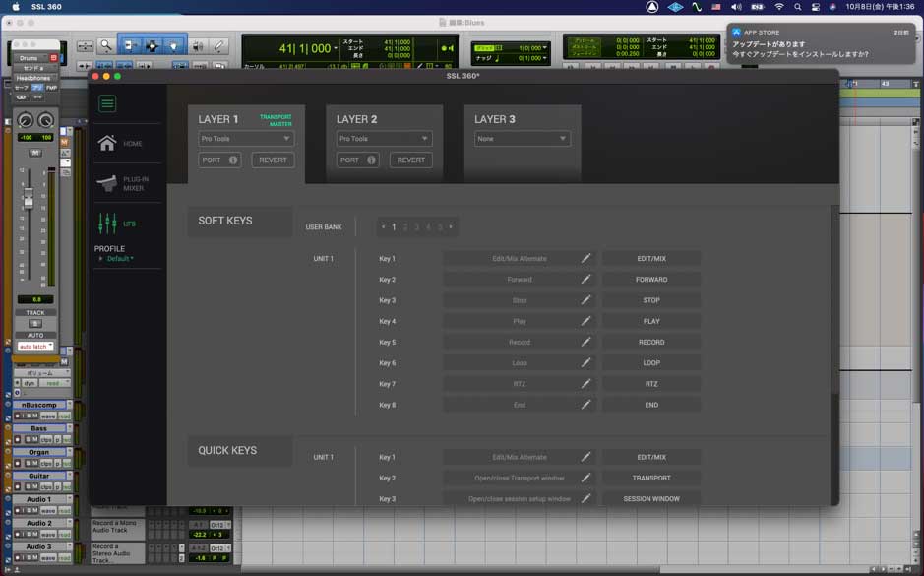Edit the Soft Key 6 Loop pencil icon
The height and width of the screenshot is (576, 924).
click(585, 363)
